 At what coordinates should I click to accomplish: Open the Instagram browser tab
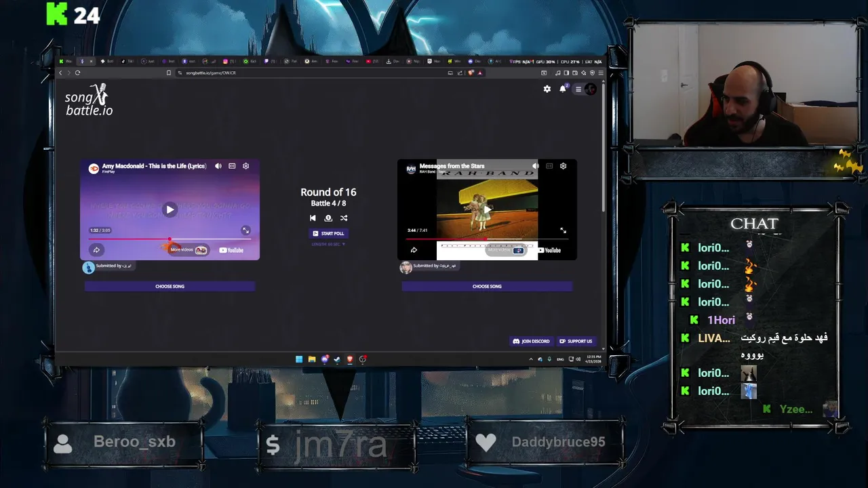coord(230,61)
